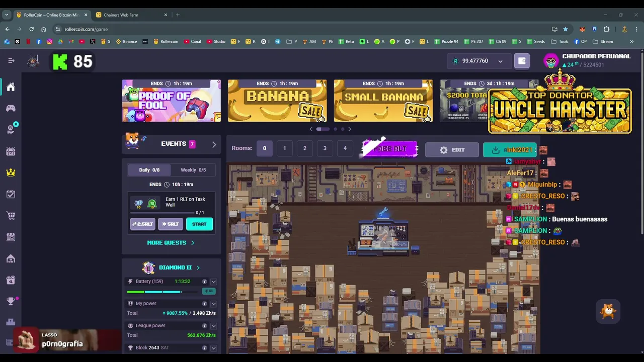Screen dimensions: 644x362
Task: Open the Leaderboard trophy icon in sidebar
Action: click(x=11, y=301)
